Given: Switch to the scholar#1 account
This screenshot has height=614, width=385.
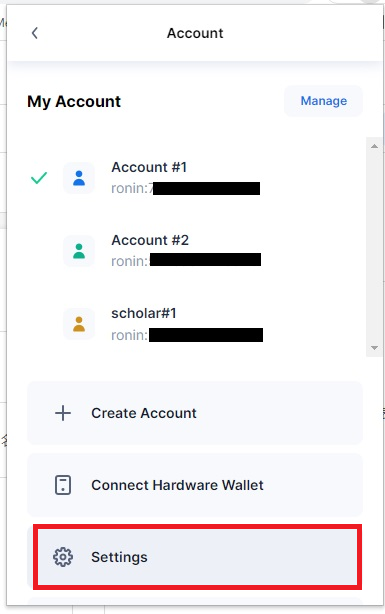Looking at the screenshot, I should pyautogui.click(x=195, y=324).
